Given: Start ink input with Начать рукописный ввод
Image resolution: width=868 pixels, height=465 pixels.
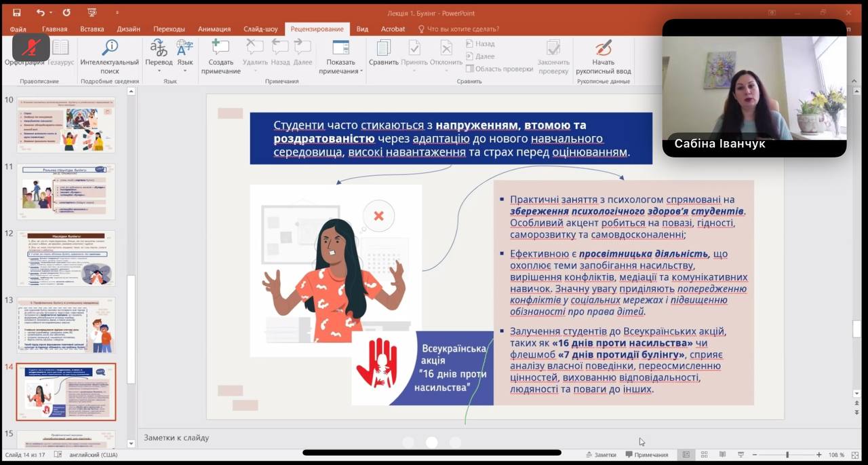Looking at the screenshot, I should (603, 49).
